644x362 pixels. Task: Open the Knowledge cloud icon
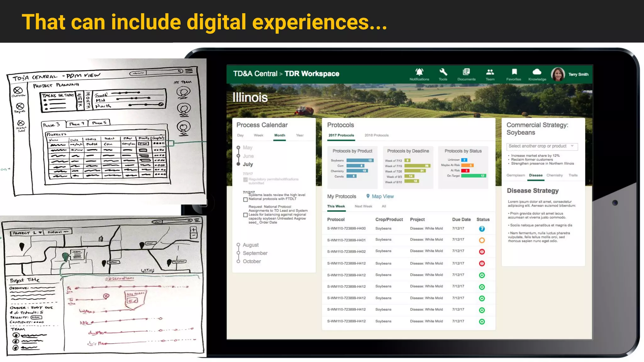[x=537, y=72]
